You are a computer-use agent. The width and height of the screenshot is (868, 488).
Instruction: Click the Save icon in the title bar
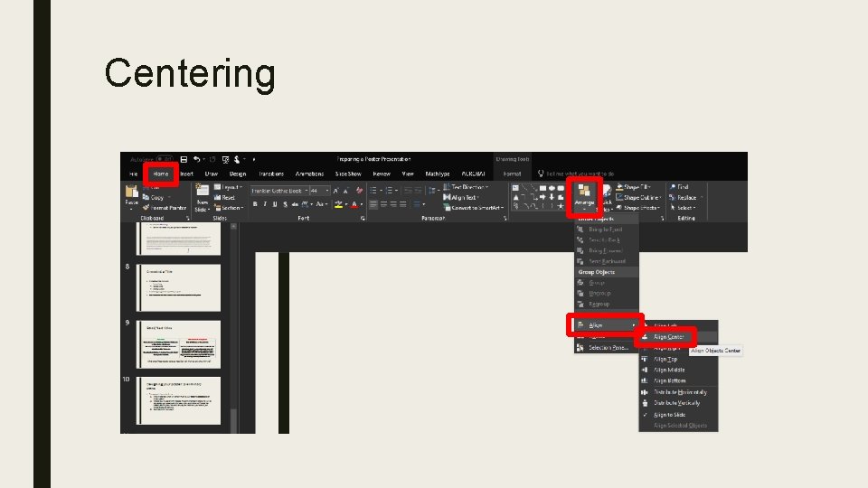(x=184, y=159)
